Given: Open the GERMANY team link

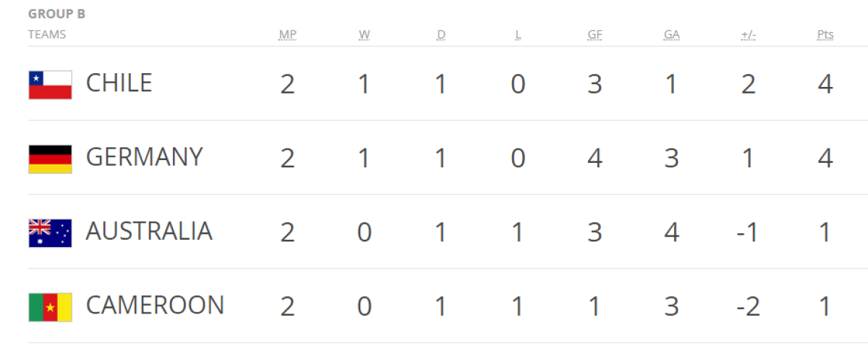Looking at the screenshot, I should tap(144, 157).
